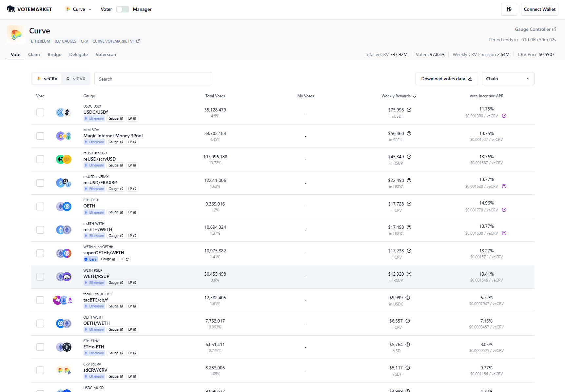Click the sdCRV/CRV token pair icon

[x=64, y=370]
